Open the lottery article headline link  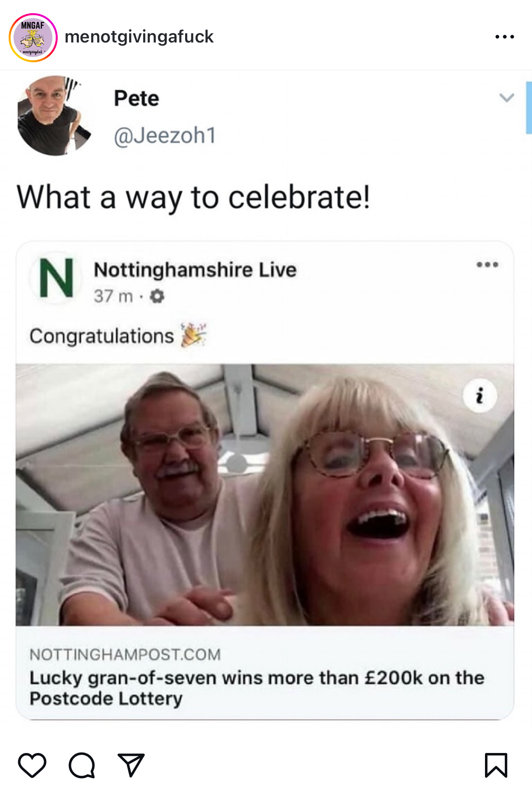257,688
